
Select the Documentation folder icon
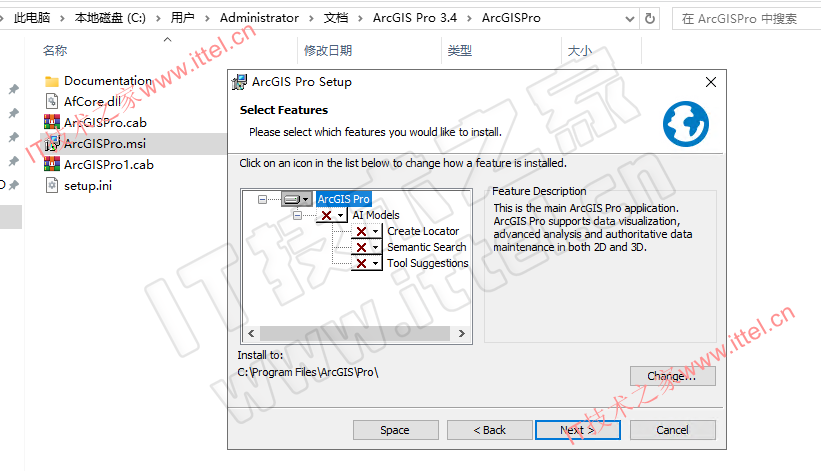pyautogui.click(x=52, y=81)
